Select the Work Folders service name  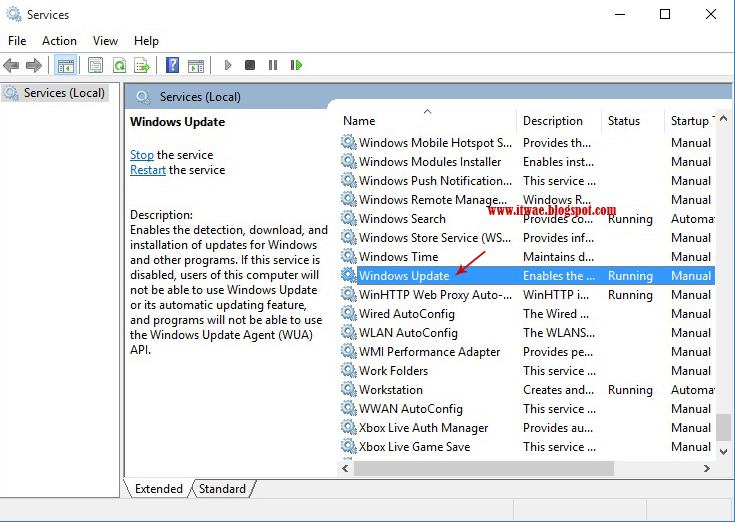(x=393, y=371)
